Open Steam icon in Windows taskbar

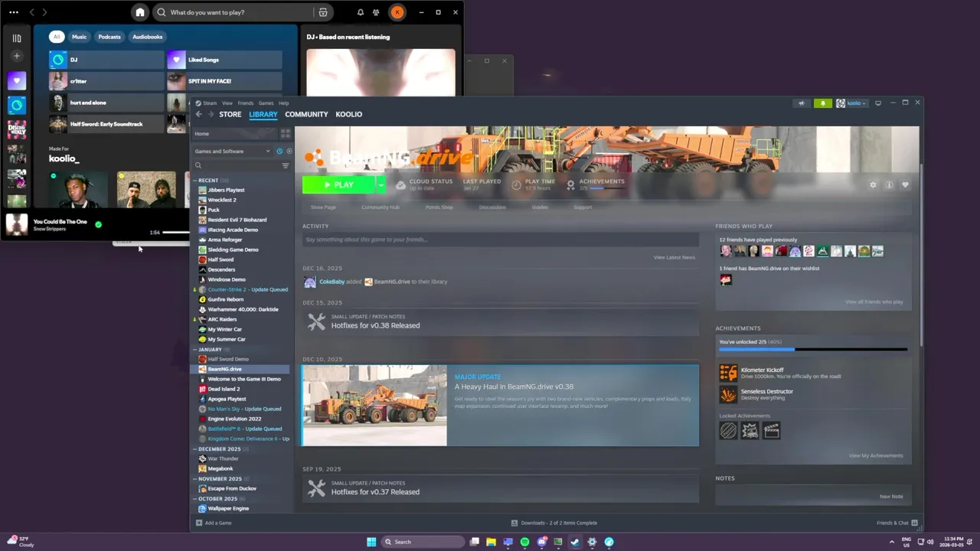(x=575, y=542)
